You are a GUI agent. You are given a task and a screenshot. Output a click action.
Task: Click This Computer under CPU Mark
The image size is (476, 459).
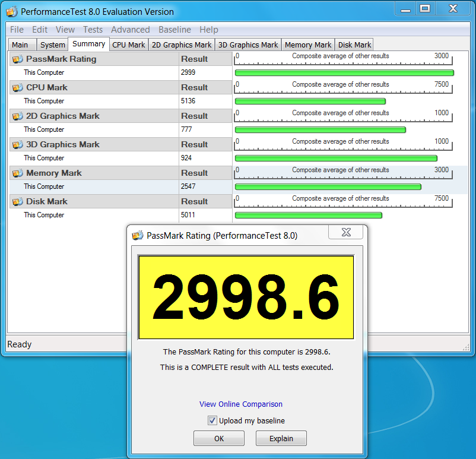44,101
